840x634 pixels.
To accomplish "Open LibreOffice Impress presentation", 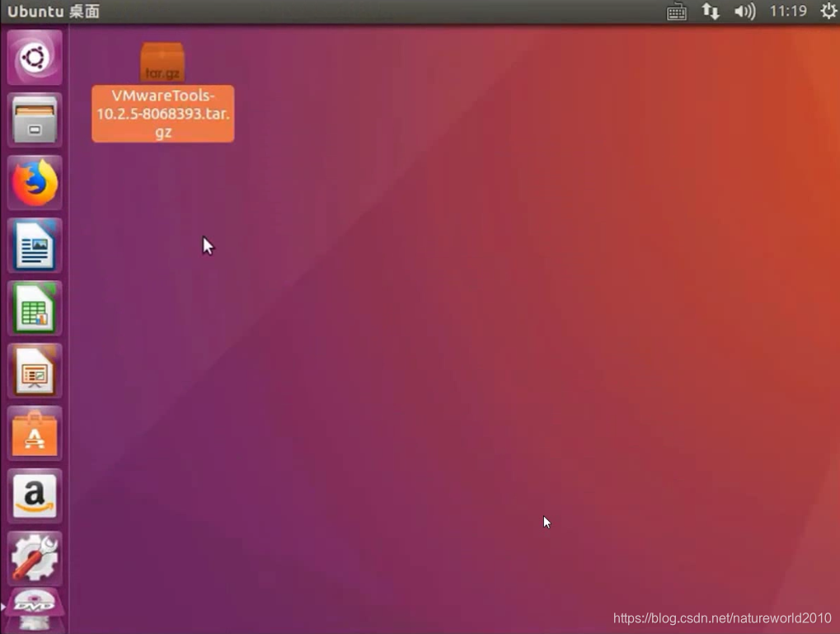I will tap(35, 371).
